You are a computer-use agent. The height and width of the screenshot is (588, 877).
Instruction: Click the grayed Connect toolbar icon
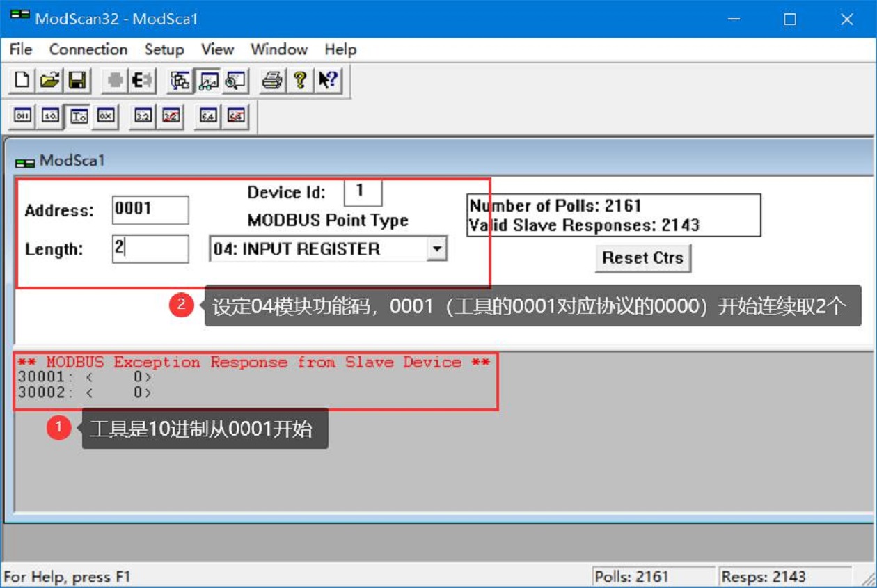(114, 81)
